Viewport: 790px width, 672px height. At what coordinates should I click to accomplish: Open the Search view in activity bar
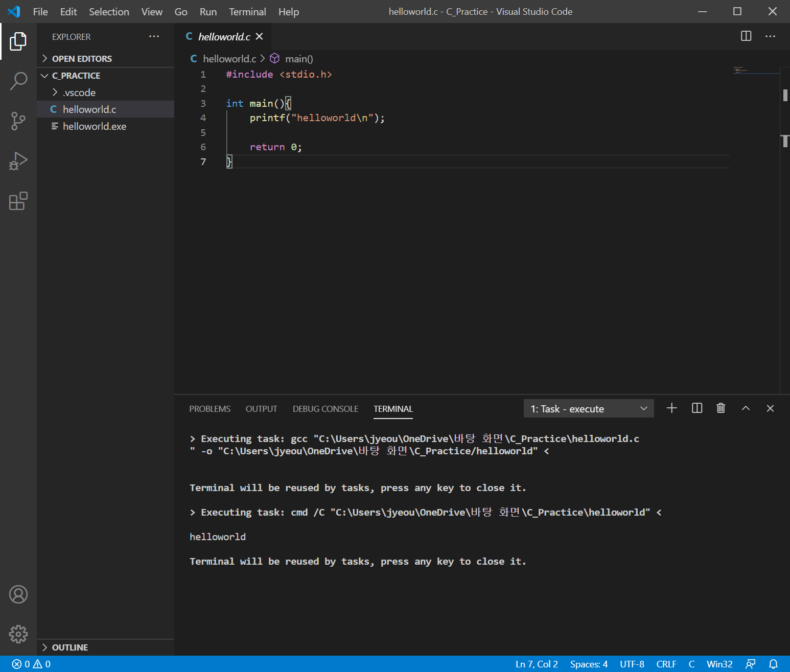coord(18,81)
